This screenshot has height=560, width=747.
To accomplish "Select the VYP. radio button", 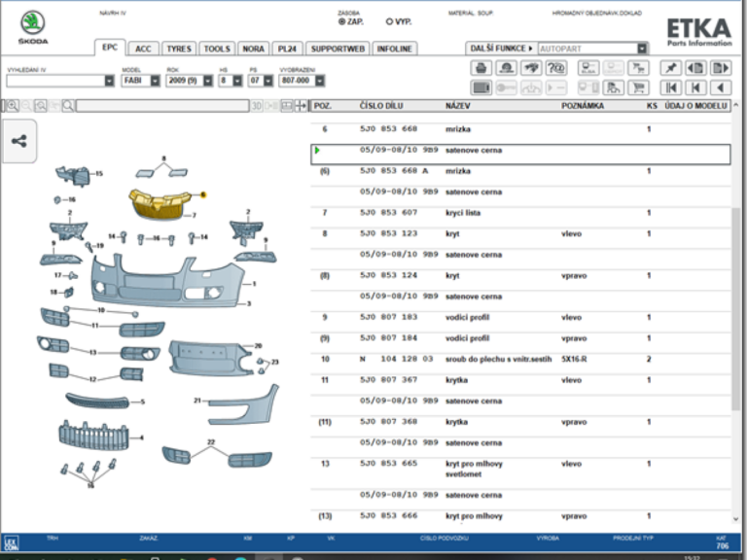I will (390, 20).
